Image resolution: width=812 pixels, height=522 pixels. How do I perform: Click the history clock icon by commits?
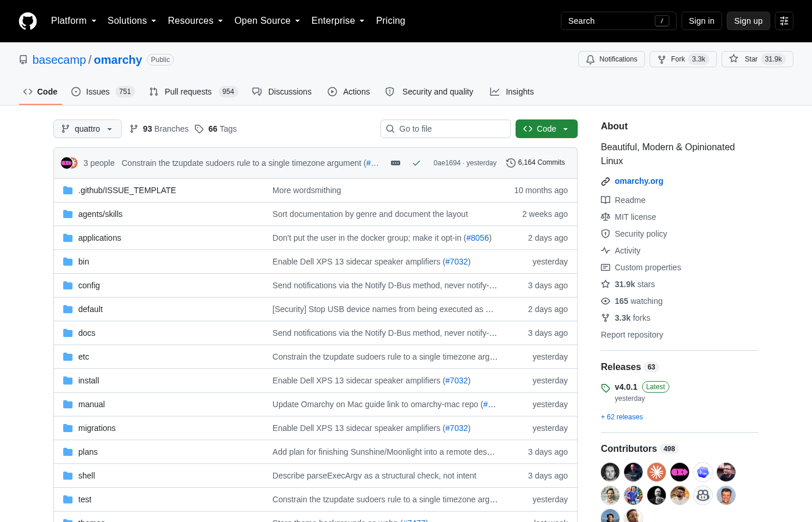coord(511,163)
